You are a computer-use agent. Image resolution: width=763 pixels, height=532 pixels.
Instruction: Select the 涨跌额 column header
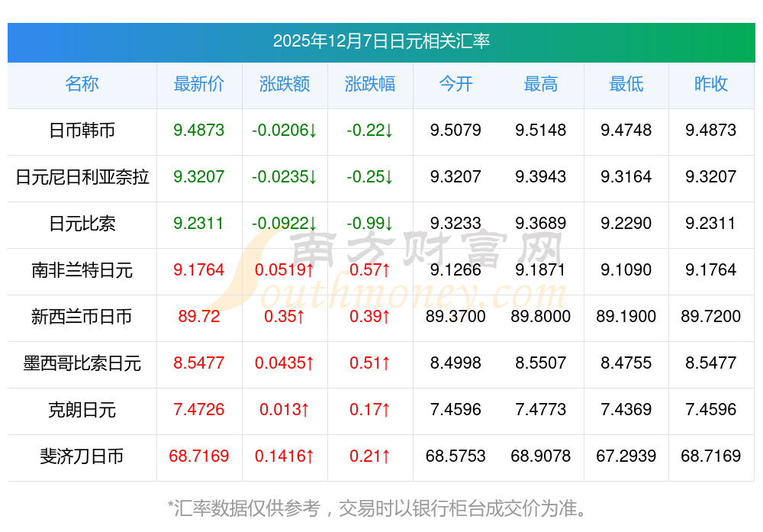285,84
